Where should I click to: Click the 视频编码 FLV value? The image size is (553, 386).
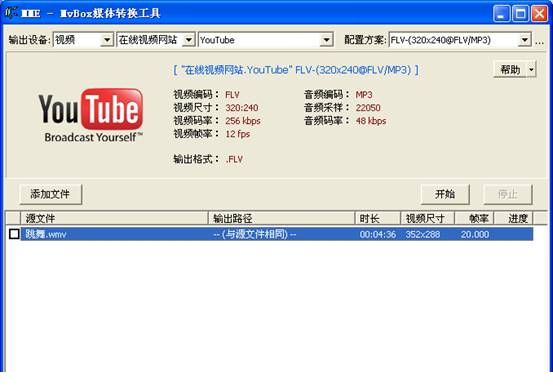pos(232,95)
